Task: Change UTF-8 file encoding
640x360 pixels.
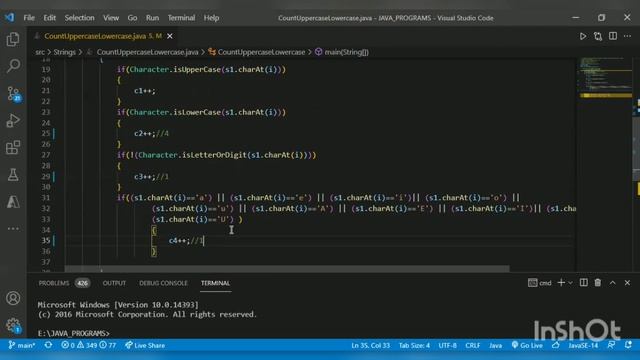Action: click(x=447, y=345)
